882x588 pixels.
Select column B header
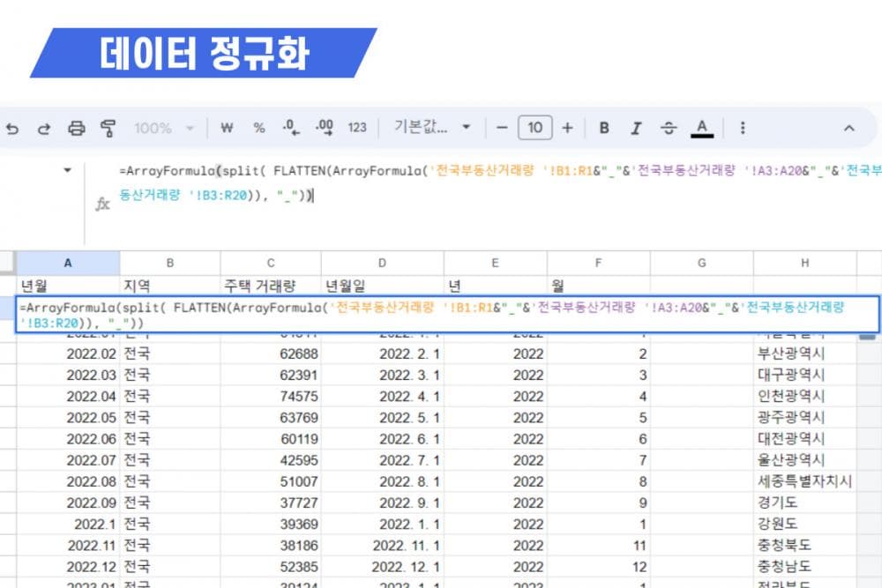tap(170, 263)
